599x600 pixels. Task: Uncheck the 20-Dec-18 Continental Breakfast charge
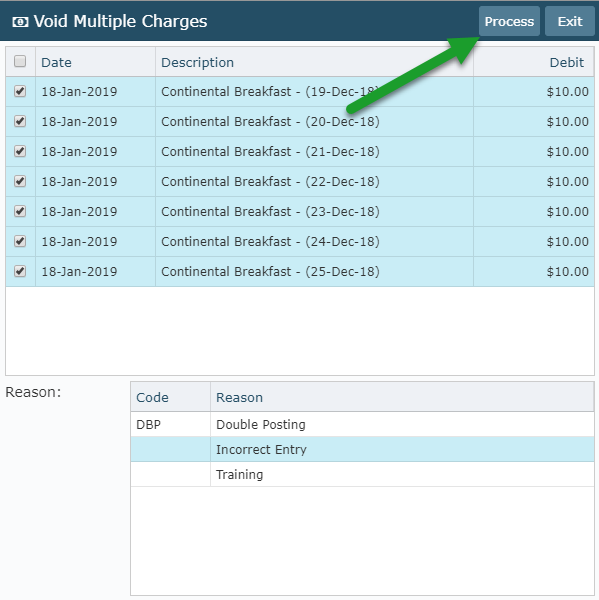pos(20,121)
